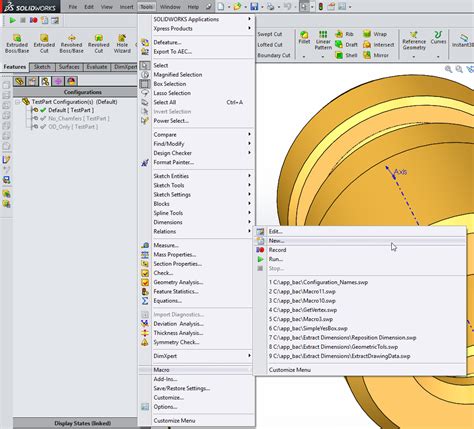
Task: Expand the Xpress Products submenu
Action: 196,29
